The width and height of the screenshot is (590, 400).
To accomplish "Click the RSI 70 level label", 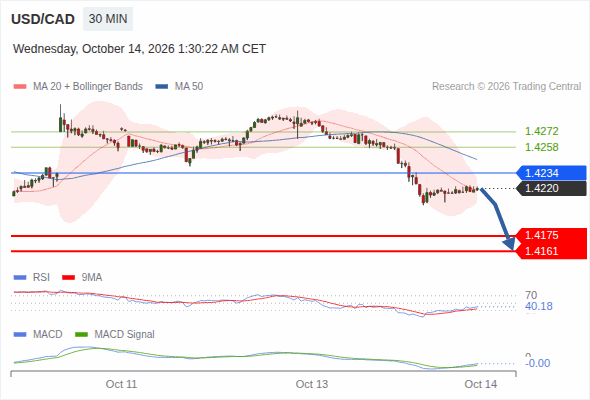I will coord(531,295).
